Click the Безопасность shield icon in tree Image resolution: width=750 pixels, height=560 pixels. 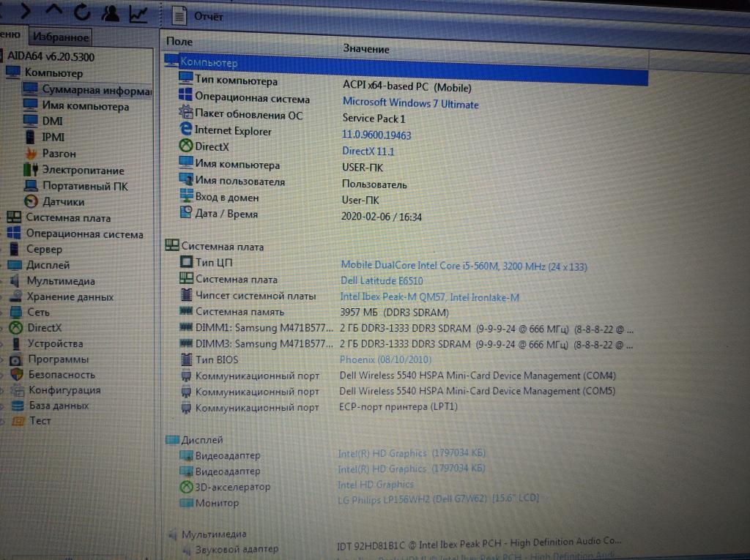point(17,375)
